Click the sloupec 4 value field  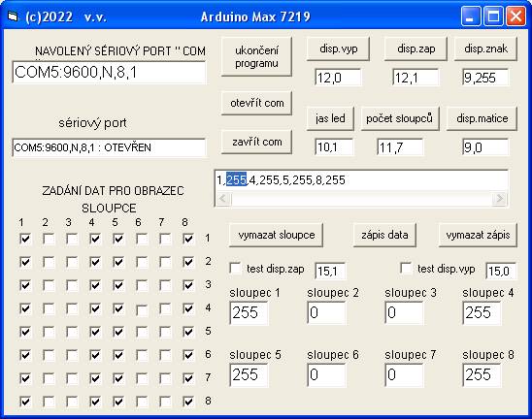pos(482,313)
